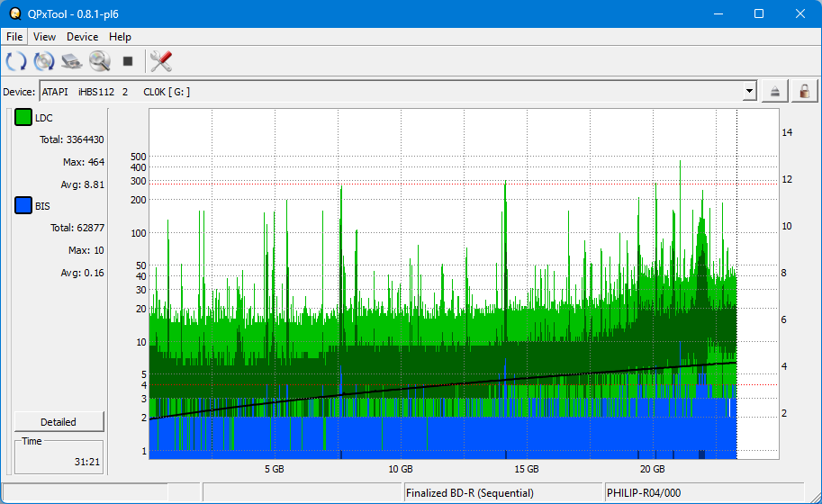The image size is (822, 504).
Task: Stop the running test with the square icon
Action: 128,61
